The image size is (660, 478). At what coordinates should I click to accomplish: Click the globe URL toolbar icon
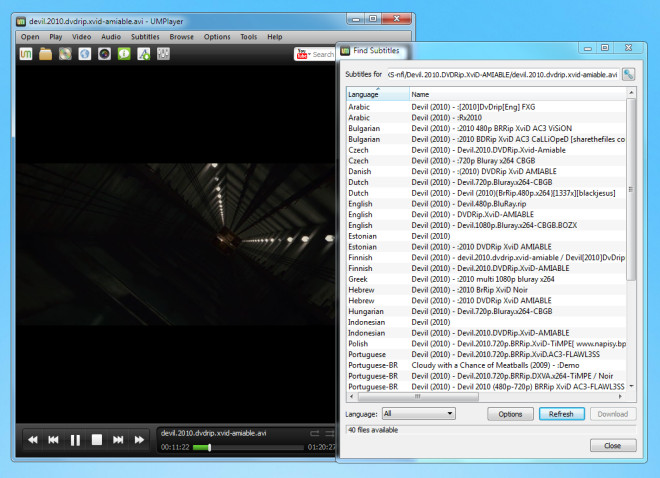85,54
